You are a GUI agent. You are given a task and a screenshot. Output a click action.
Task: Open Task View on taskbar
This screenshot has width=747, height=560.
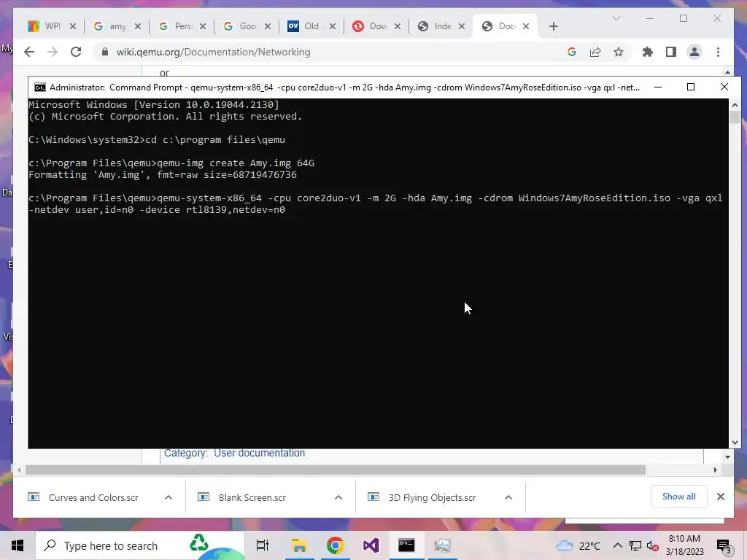click(263, 545)
